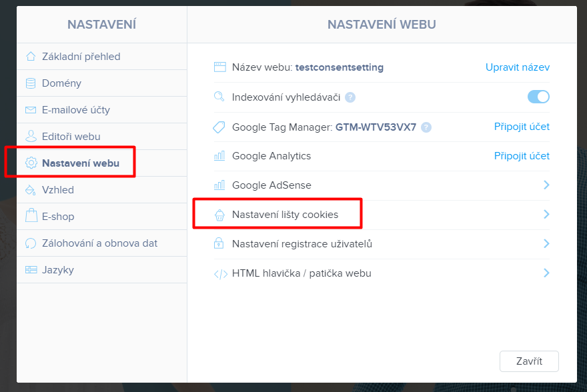The image size is (587, 392).
Task: Click the magnifier icon next to Indexování vyhledávači
Action: point(219,97)
